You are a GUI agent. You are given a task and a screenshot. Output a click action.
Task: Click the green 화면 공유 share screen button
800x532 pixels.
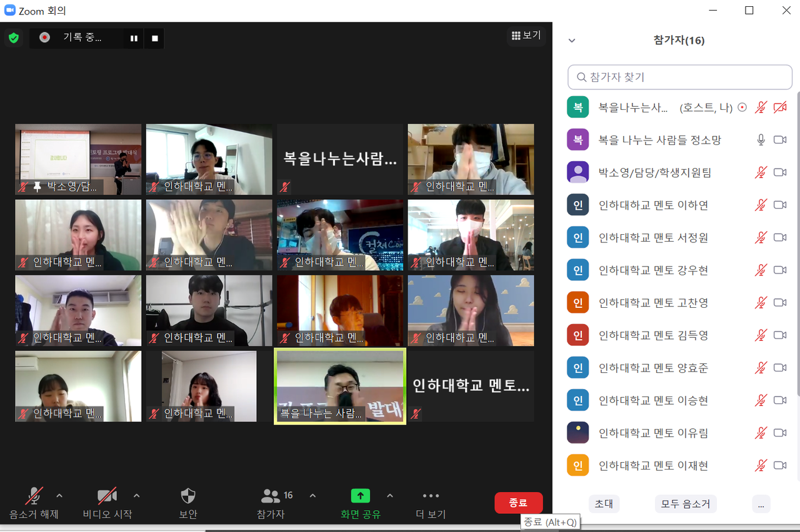(361, 503)
